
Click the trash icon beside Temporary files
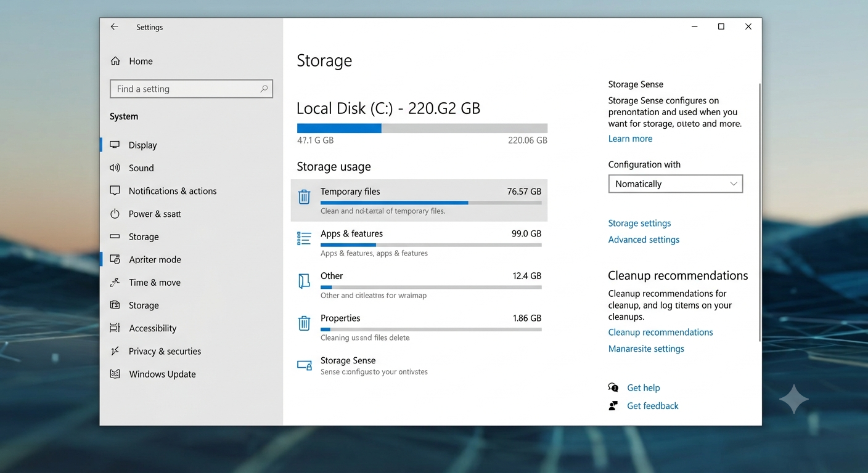click(304, 196)
